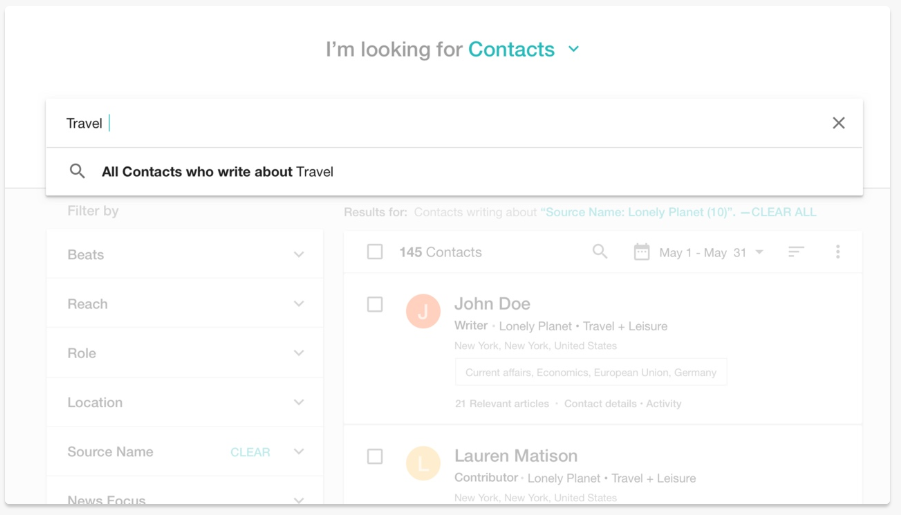Image resolution: width=901 pixels, height=515 pixels.
Task: Click the CLEAR ALL link
Action: 783,212
